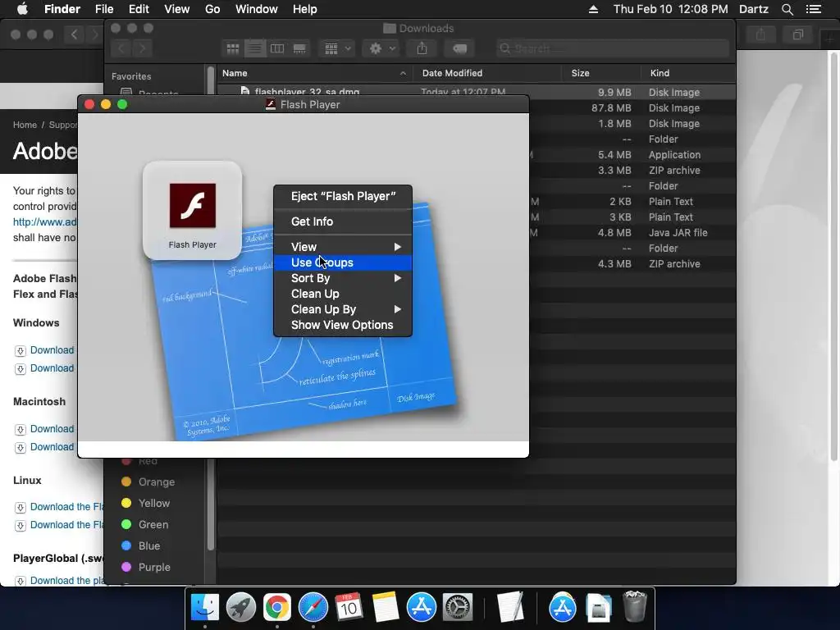Expand the Sort By submenu
Viewport: 840px width, 630px height.
coord(343,278)
